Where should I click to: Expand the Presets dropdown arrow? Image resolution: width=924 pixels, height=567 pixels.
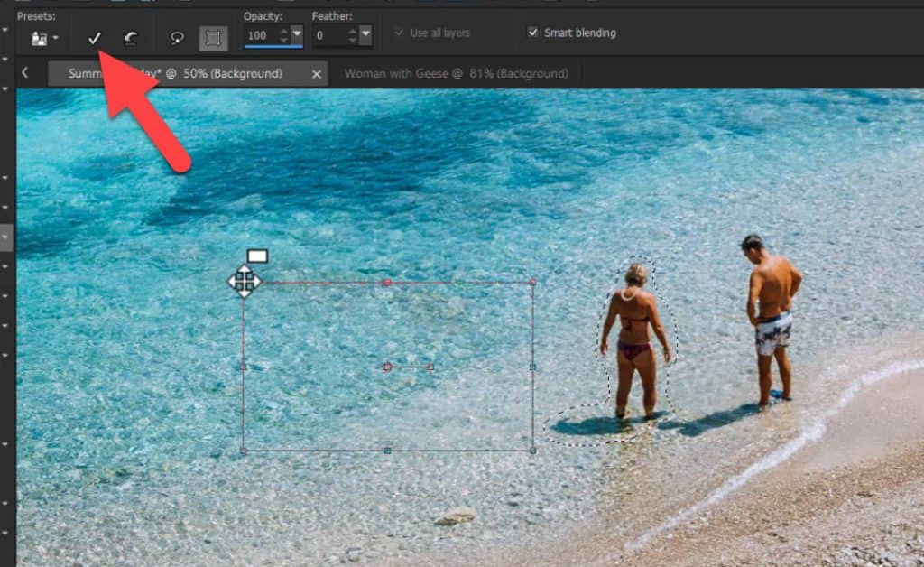[x=54, y=36]
